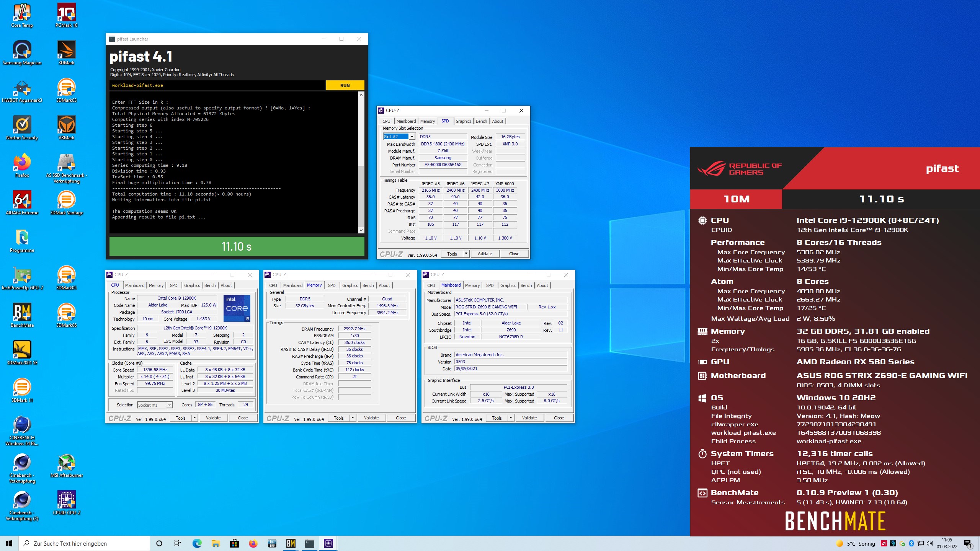The image size is (980, 551).
Task: Launch BenchMate desktop shortcut
Action: pyautogui.click(x=22, y=315)
